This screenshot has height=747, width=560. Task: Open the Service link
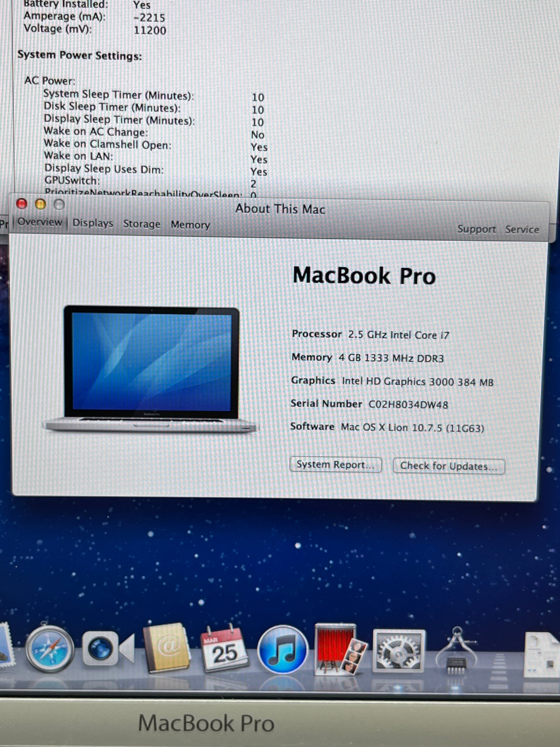tap(522, 230)
